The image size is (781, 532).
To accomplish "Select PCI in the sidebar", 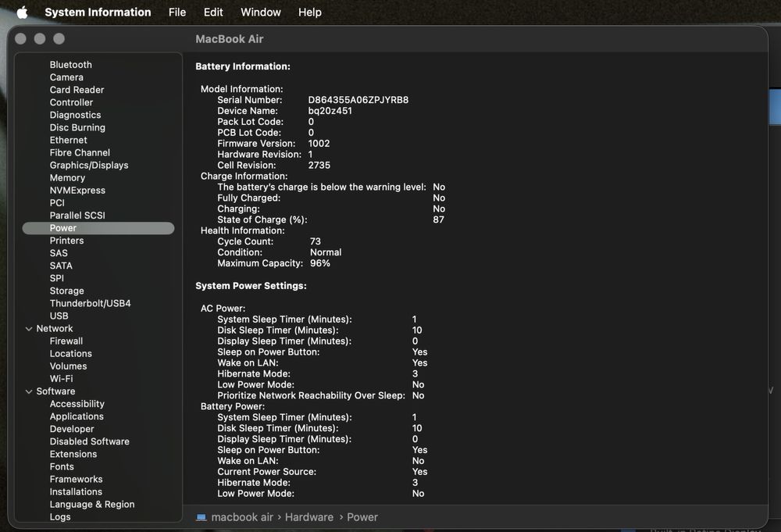I will click(x=57, y=203).
